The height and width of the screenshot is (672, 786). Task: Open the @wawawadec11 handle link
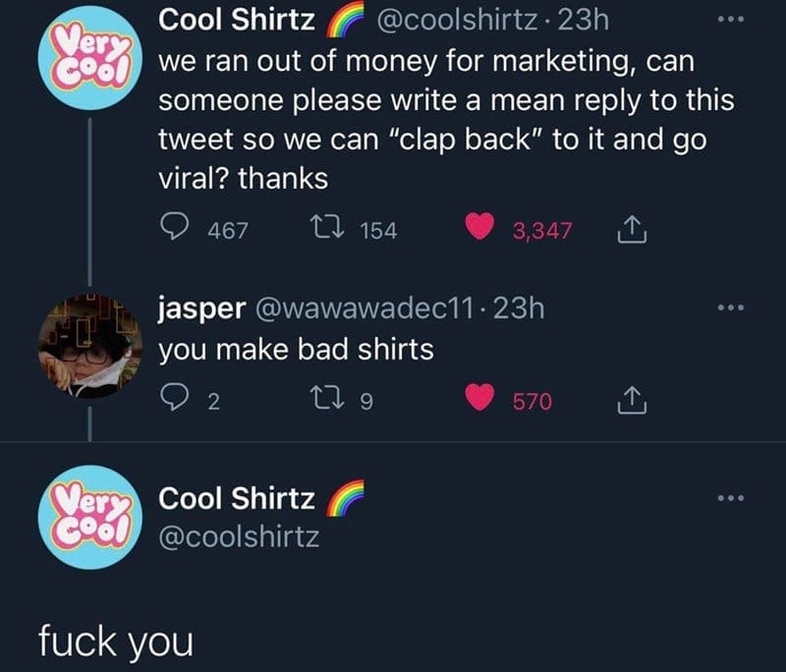point(365,308)
